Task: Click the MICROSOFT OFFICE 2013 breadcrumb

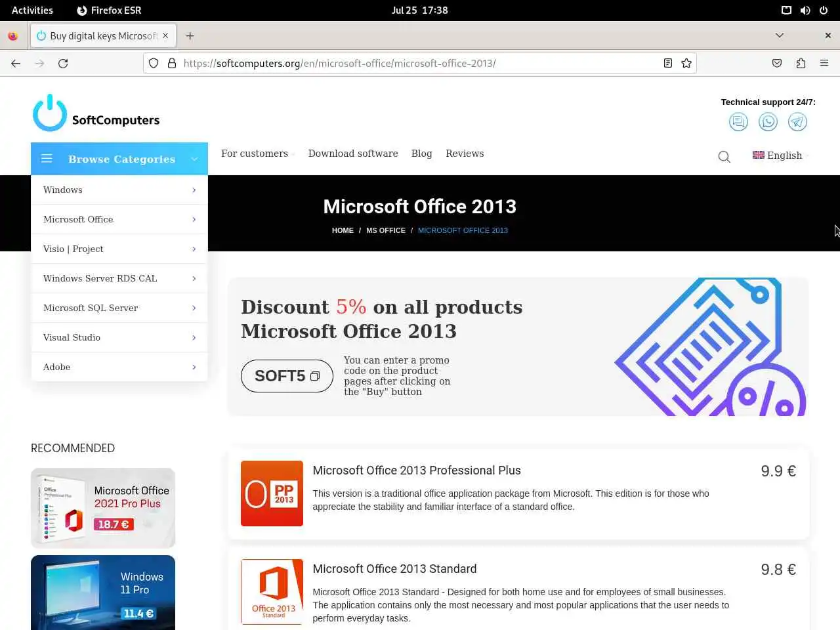Action: [x=463, y=230]
